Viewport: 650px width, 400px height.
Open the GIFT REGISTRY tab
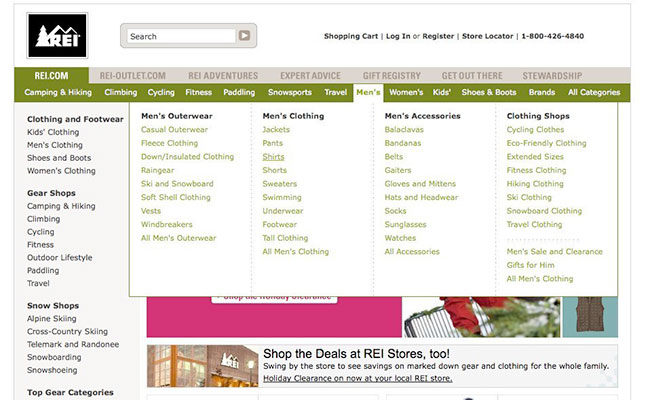point(392,76)
